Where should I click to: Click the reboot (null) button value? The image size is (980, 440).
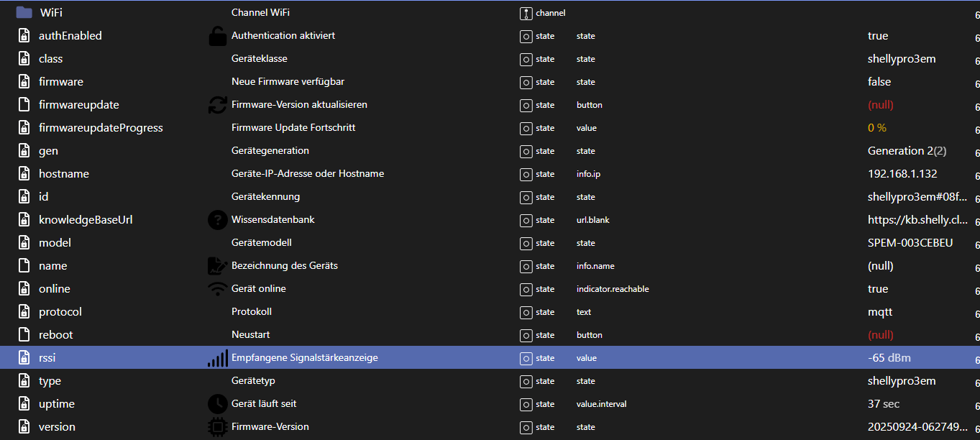[x=881, y=335]
